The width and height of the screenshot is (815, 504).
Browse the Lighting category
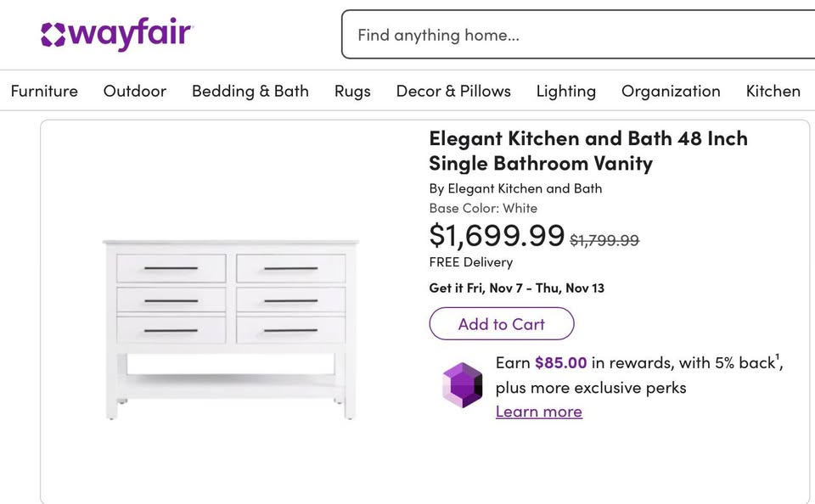tap(566, 91)
